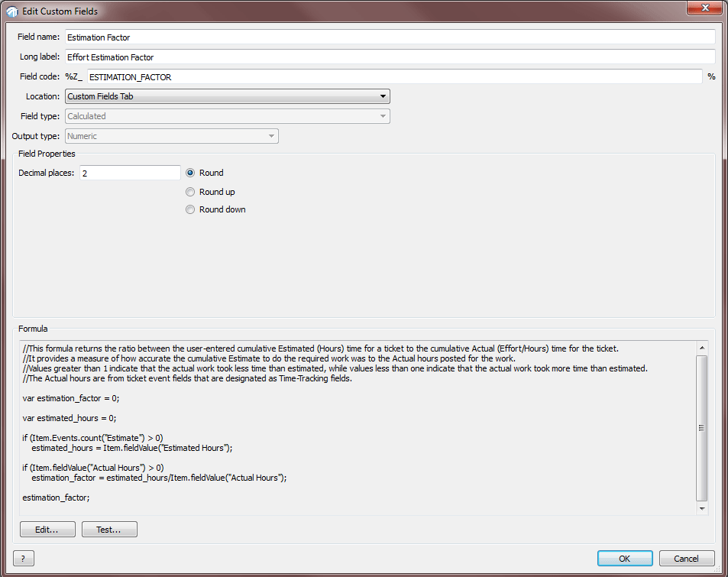
Task: Select the Round radio button
Action: [x=191, y=173]
